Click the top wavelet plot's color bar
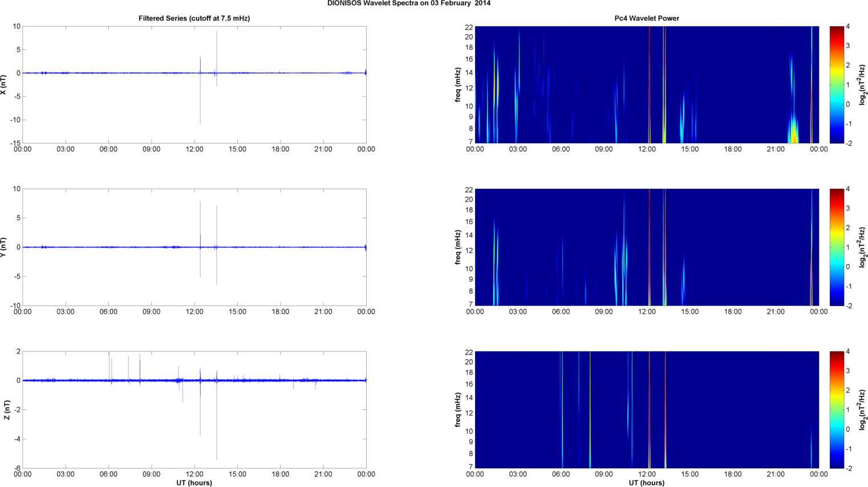Image resolution: width=868 pixels, height=487 pixels. pos(836,84)
